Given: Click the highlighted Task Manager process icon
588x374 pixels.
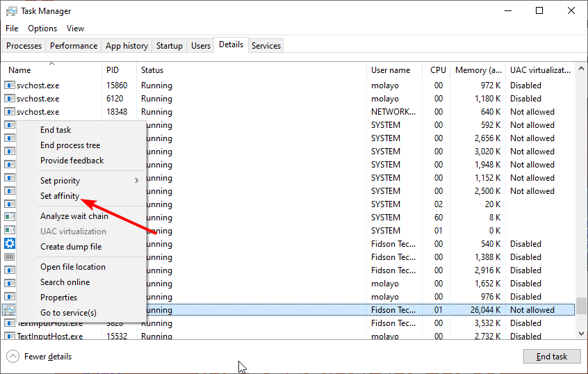Looking at the screenshot, I should click(x=10, y=310).
